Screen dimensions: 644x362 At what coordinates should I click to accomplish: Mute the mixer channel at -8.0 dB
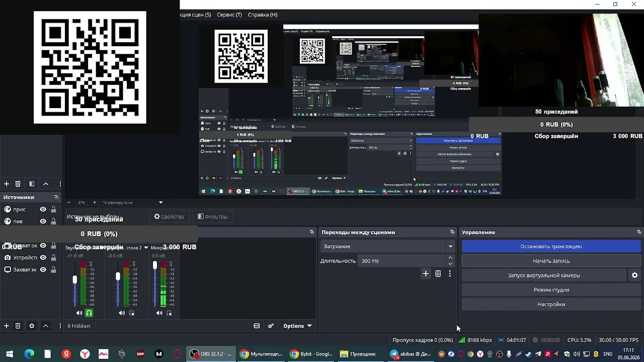(122, 313)
